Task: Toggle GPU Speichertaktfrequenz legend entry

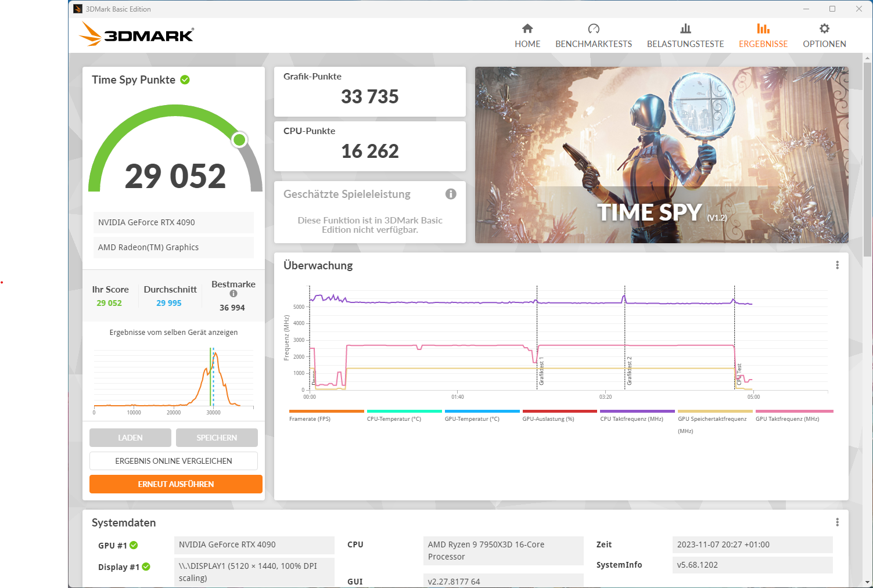Action: click(x=715, y=421)
